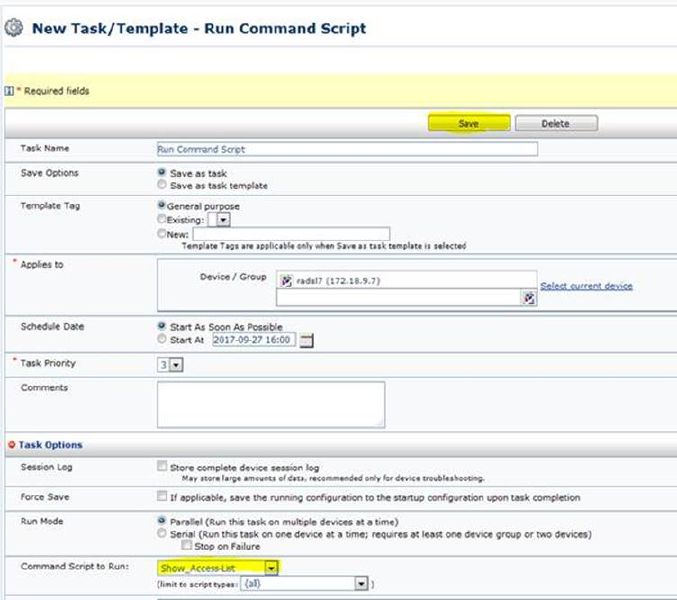Viewport: 677px width, 600px height.
Task: Click the required fields info icon
Action: tap(9, 91)
